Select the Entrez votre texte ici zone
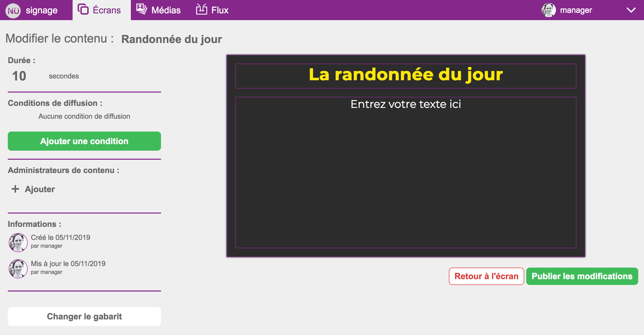644x335 pixels. [406, 173]
